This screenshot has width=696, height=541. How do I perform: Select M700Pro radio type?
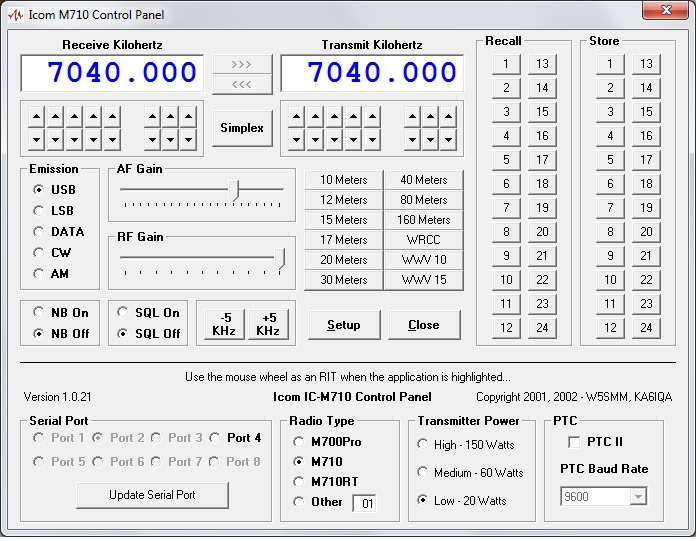point(327,442)
